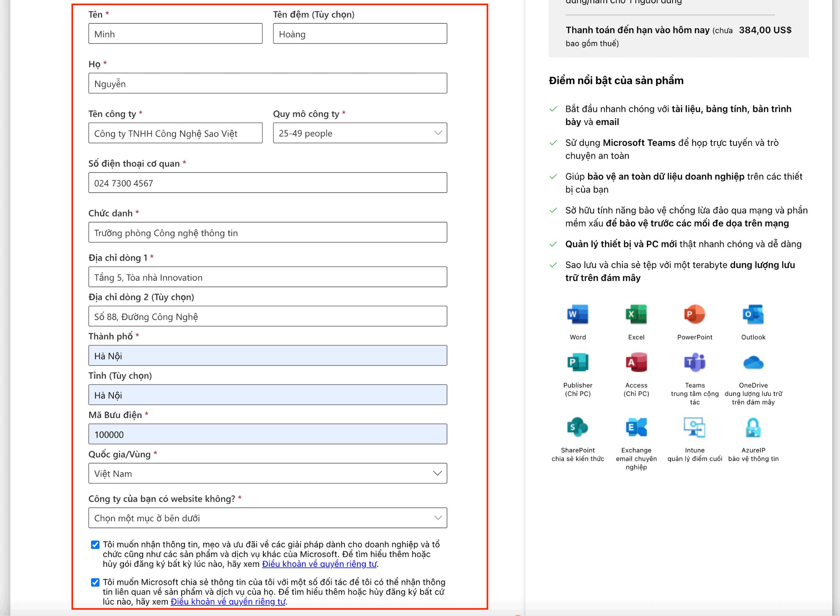Click the Outlook app icon
This screenshot has height=616, width=840.
(x=753, y=314)
